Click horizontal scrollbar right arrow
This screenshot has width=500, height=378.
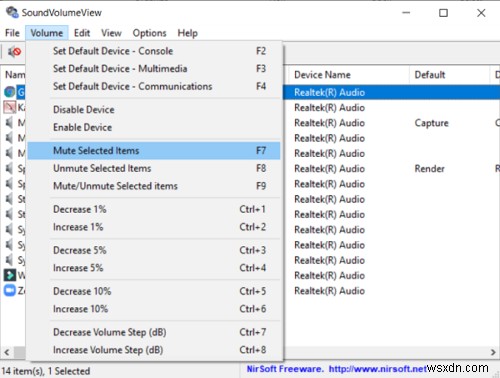(x=493, y=352)
